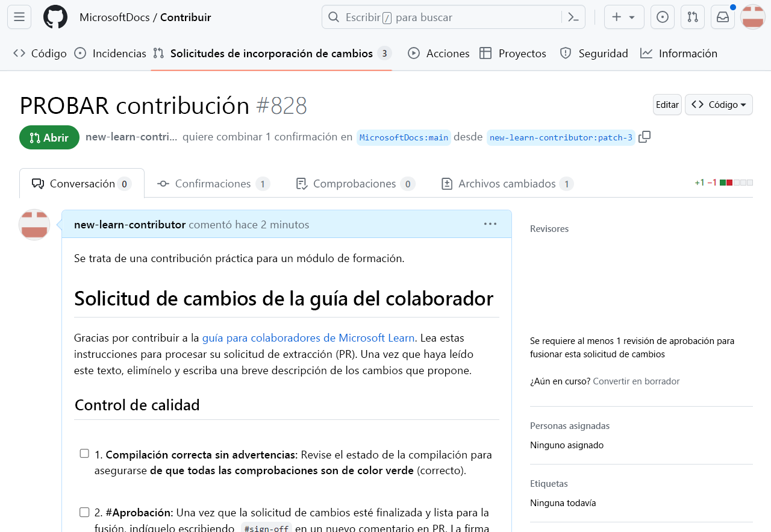Viewport: 771px width, 532px height.
Task: Open the comment kebab options menu
Action: (x=490, y=224)
